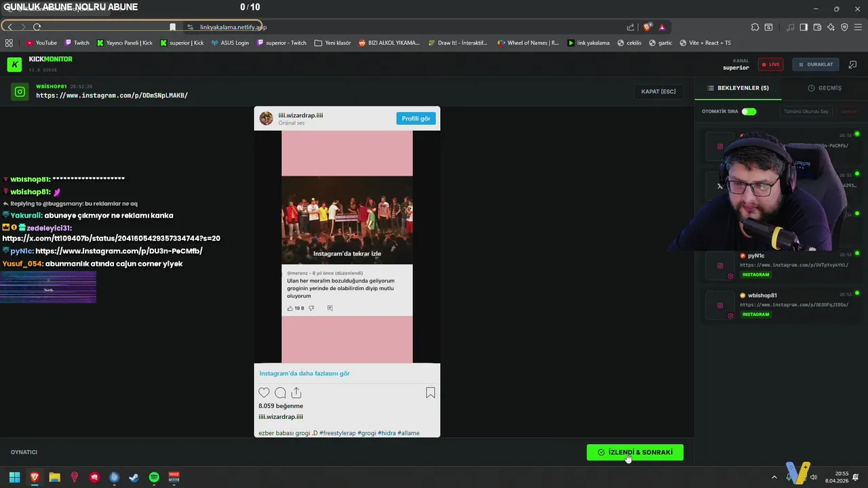Toggle the Otomatik Sıra switch
The image size is (868, 488).
(749, 111)
